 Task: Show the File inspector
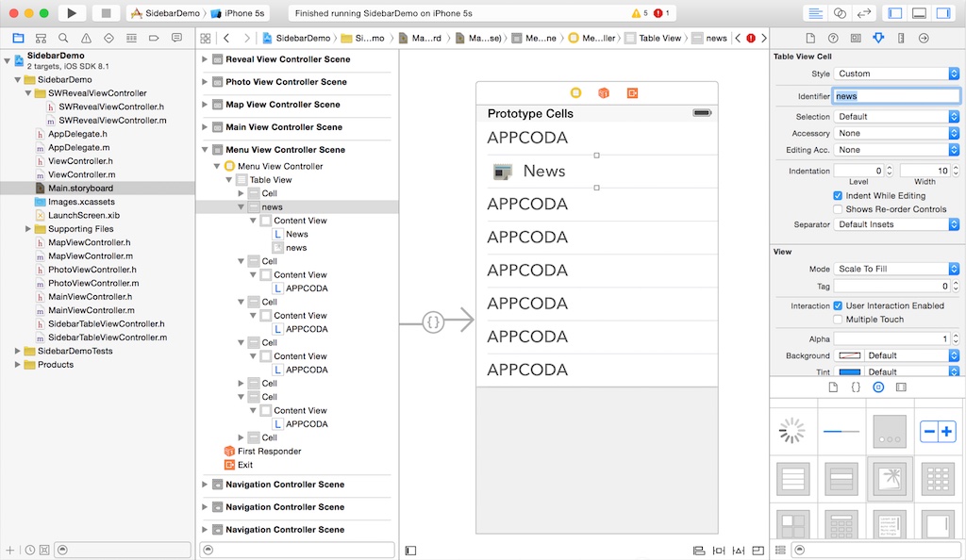click(x=812, y=38)
